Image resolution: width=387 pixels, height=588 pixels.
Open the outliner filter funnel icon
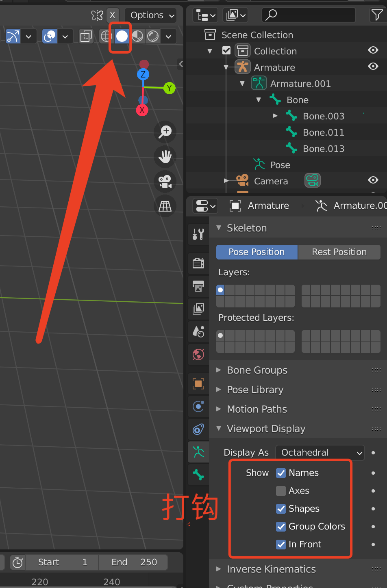(x=377, y=15)
